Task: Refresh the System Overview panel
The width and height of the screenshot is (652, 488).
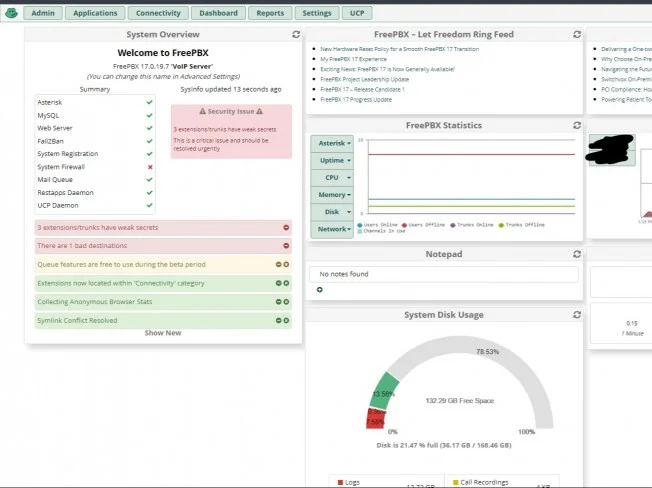Action: 296,34
